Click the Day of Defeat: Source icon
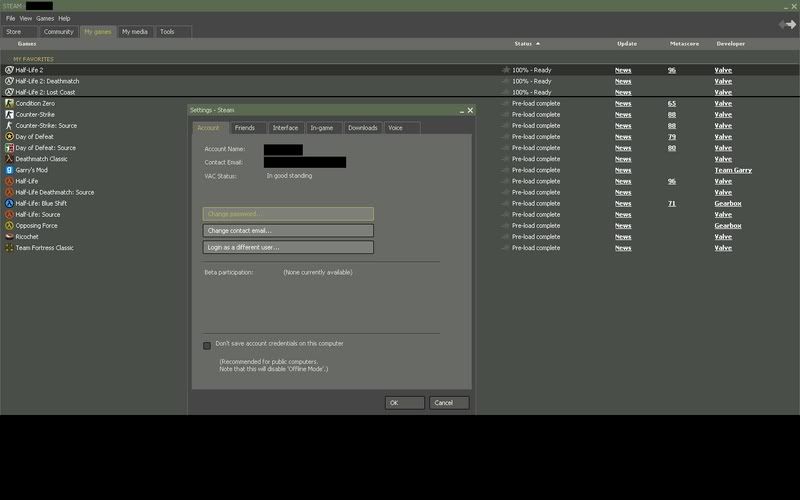 pos(9,148)
